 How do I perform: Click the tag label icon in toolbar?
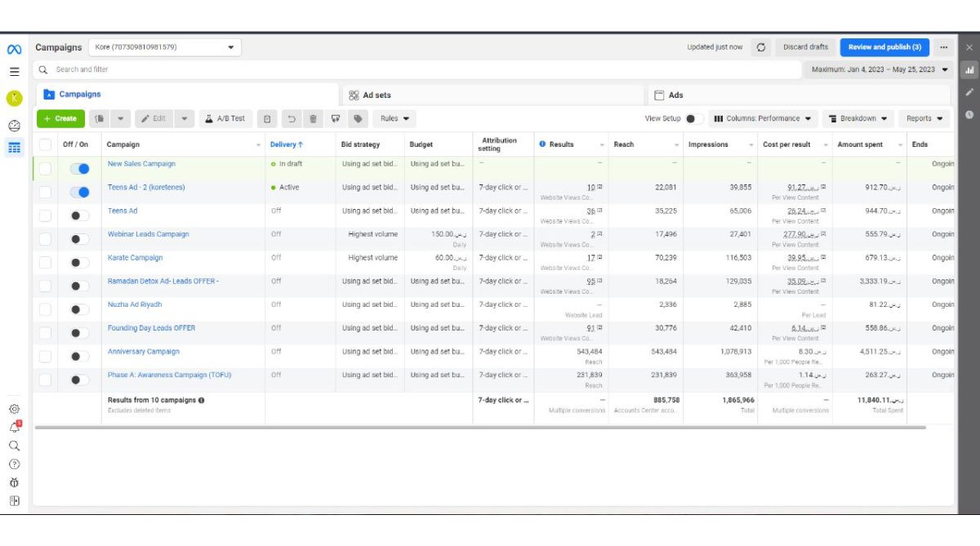click(x=358, y=118)
